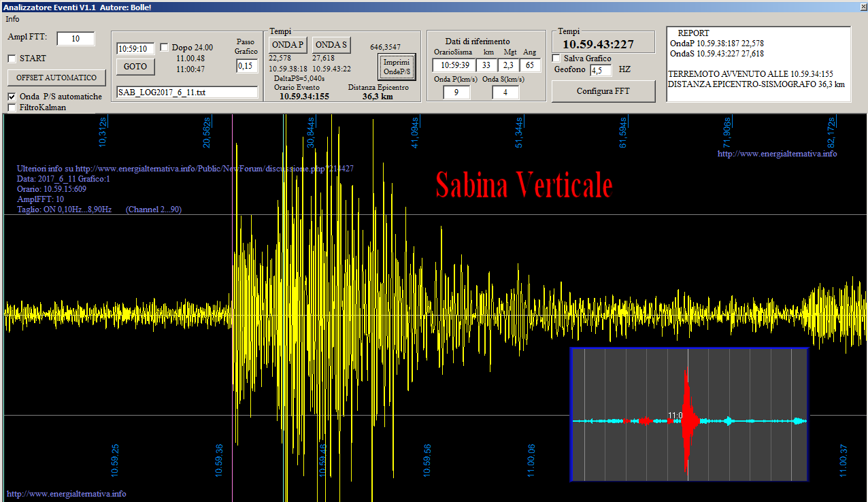Edit the km reference field 33
The height and width of the screenshot is (502, 868).
pos(486,65)
